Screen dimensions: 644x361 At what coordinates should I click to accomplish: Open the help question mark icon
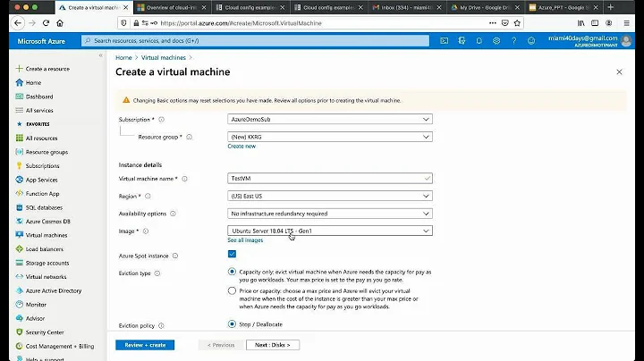click(x=513, y=40)
